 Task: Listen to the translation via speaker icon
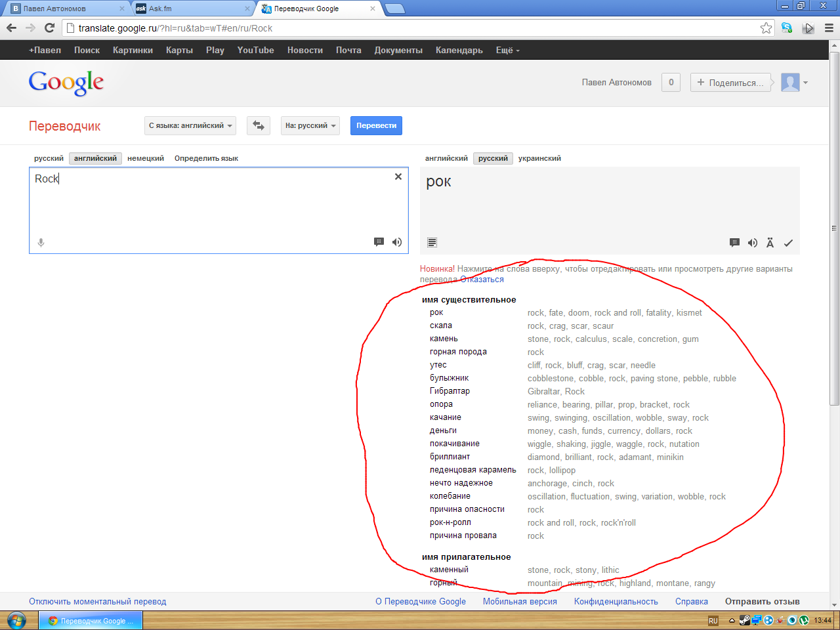point(753,243)
